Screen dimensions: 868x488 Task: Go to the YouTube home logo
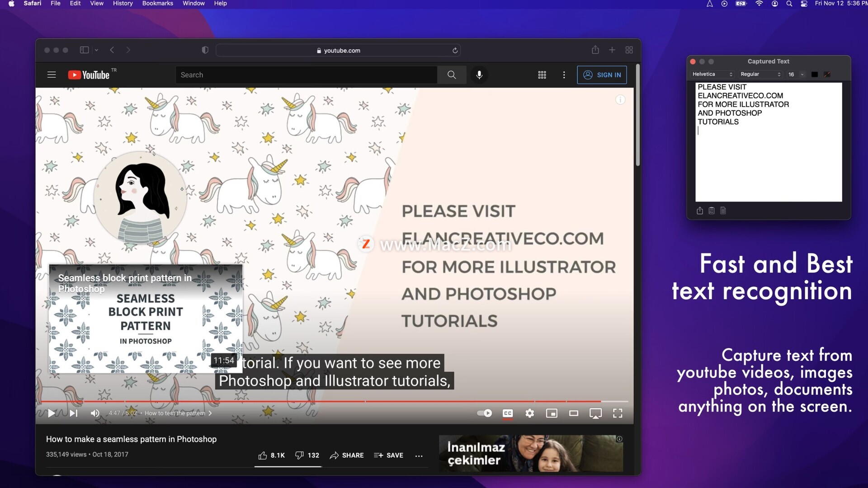[x=89, y=75]
